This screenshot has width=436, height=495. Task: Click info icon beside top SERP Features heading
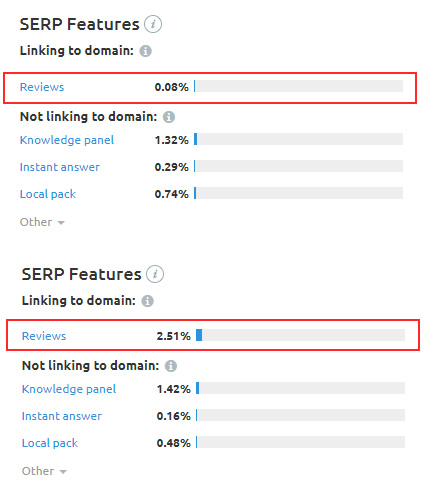coord(153,24)
